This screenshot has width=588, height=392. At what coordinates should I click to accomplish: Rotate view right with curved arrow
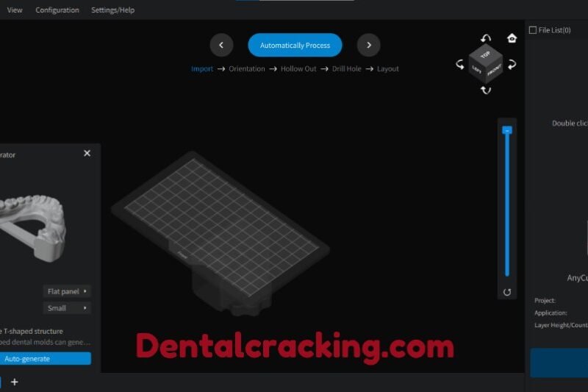[x=512, y=65]
